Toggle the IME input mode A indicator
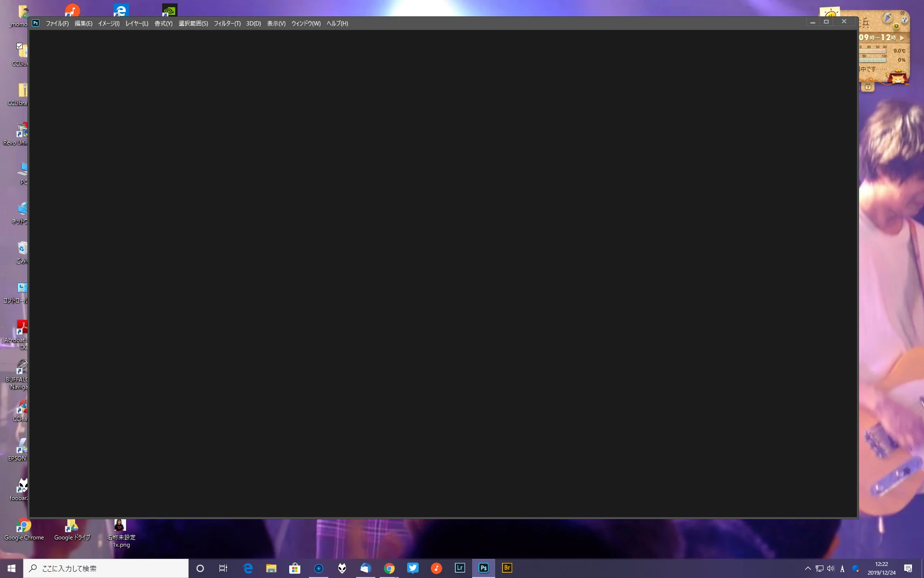This screenshot has width=924, height=578. pos(842,569)
